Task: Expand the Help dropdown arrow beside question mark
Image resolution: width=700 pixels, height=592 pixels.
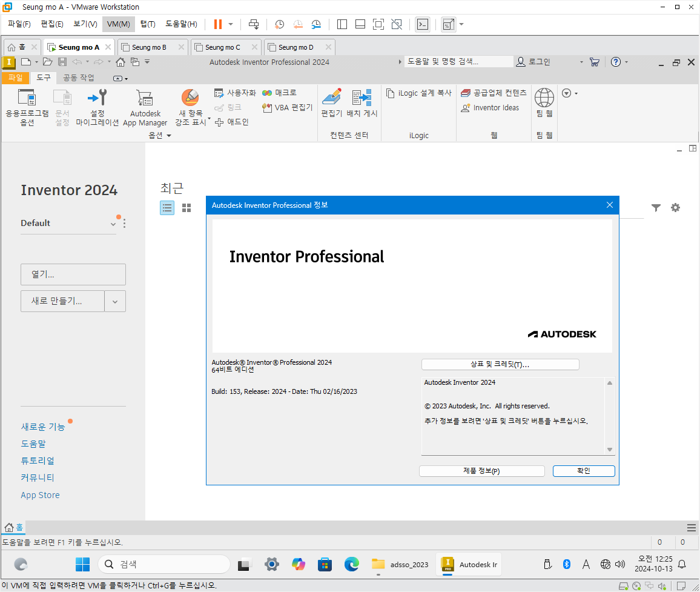Action: tap(626, 62)
